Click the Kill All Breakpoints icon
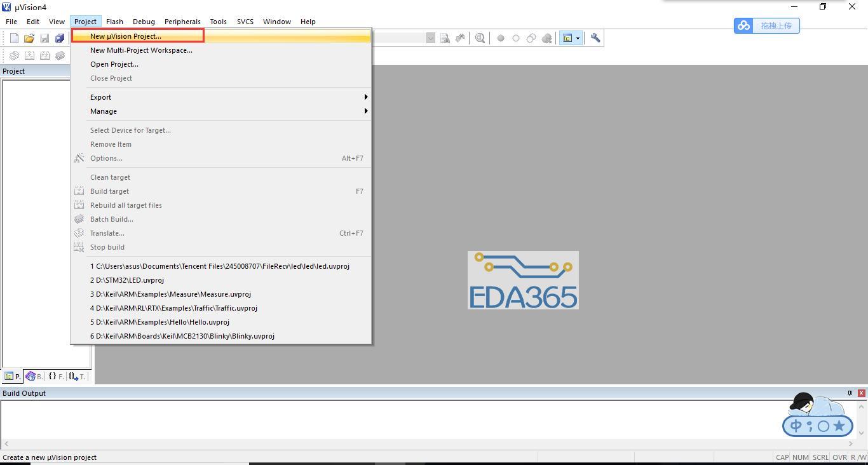 coord(546,38)
